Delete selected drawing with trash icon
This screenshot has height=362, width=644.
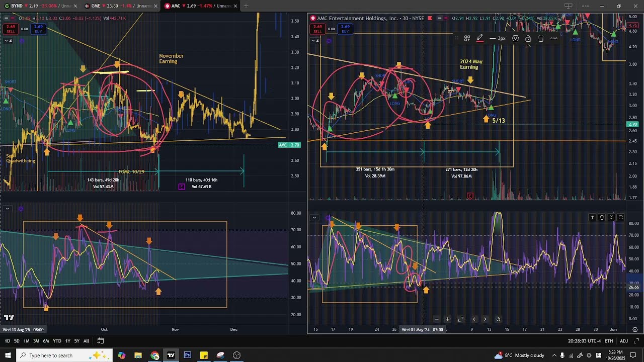[541, 38]
